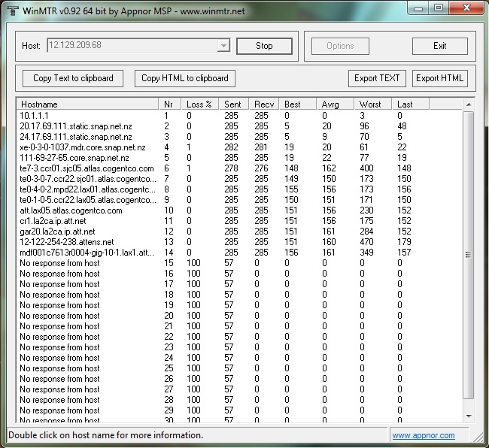The width and height of the screenshot is (489, 448).
Task: Open the Host address dropdown arrow
Action: point(223,46)
